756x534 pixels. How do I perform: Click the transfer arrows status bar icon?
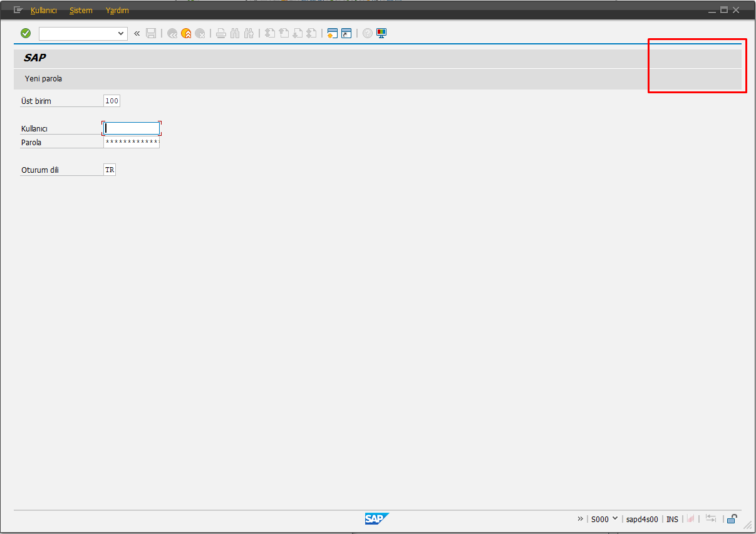[711, 518]
